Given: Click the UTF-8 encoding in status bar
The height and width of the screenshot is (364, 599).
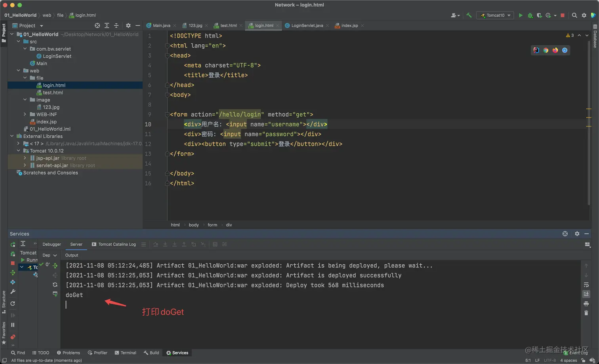Looking at the screenshot, I should tap(550, 360).
